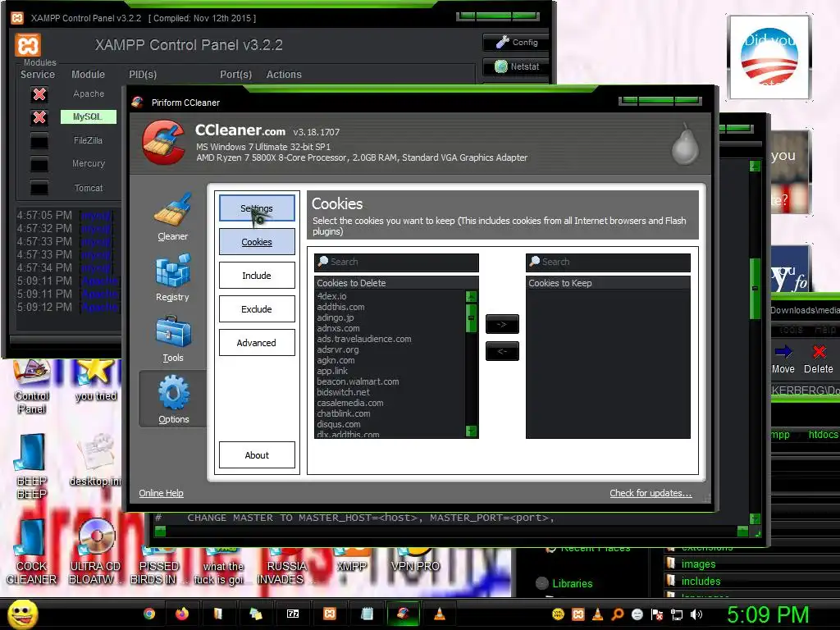This screenshot has width=840, height=630.
Task: Click scroll down arrow of cookies list
Action: tap(472, 431)
